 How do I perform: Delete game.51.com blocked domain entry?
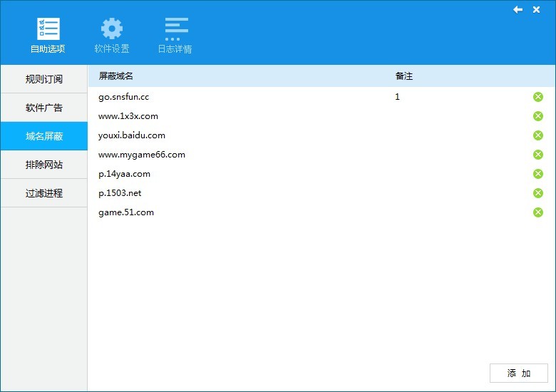click(538, 212)
